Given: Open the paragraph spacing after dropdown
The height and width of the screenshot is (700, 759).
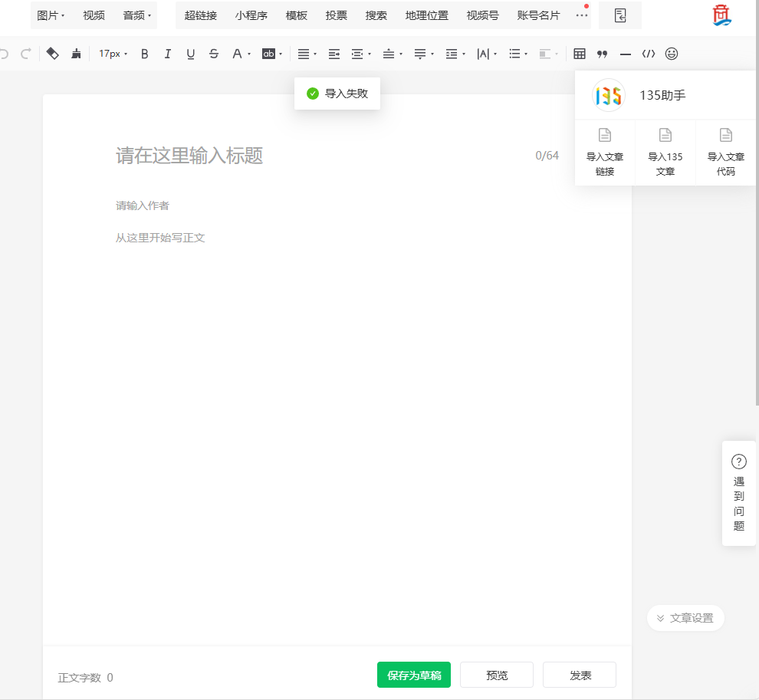Looking at the screenshot, I should tap(424, 54).
